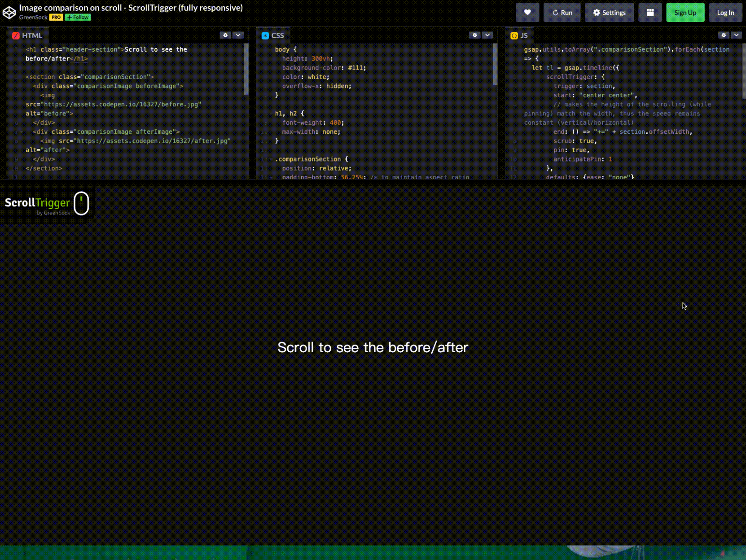Open JS panel settings gear
This screenshot has height=560, width=746.
coord(724,35)
